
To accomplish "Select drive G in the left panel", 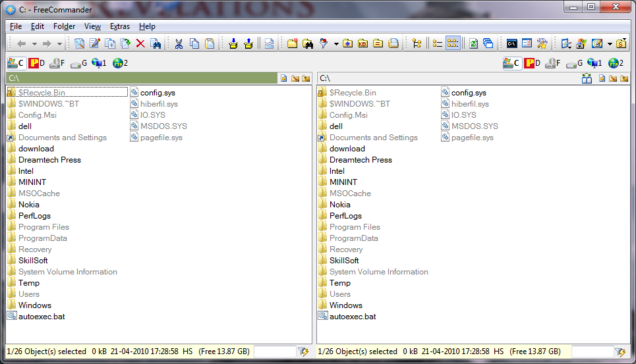I will (78, 63).
